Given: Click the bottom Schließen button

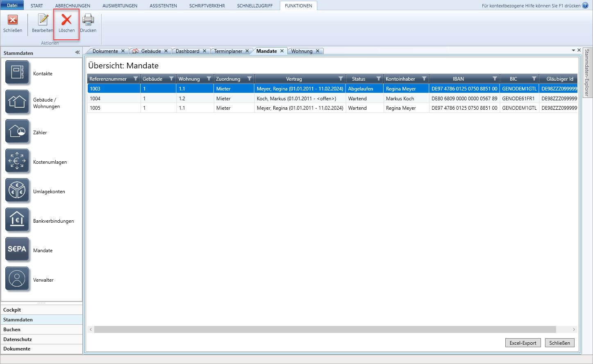Looking at the screenshot, I should click(x=559, y=343).
